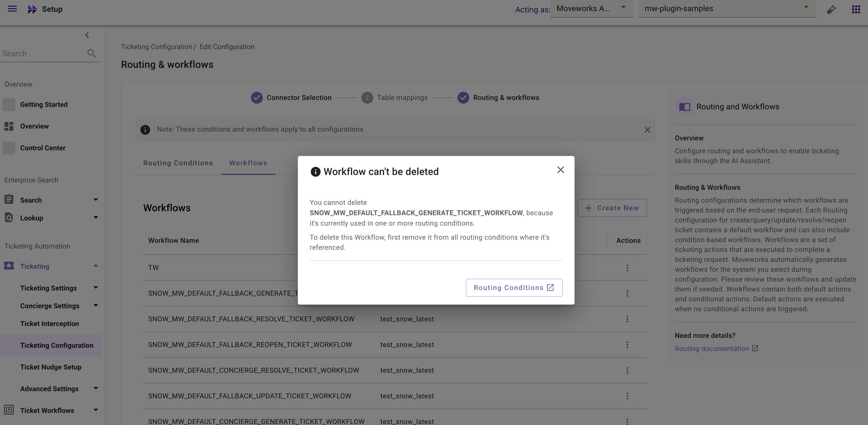Click the Ticket Workflows icon

tap(8, 410)
